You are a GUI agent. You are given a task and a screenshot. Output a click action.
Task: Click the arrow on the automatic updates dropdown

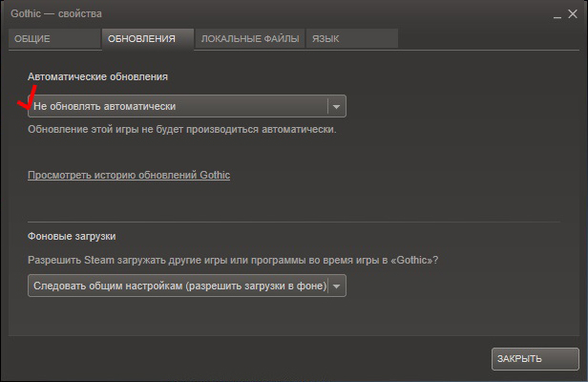pyautogui.click(x=336, y=106)
